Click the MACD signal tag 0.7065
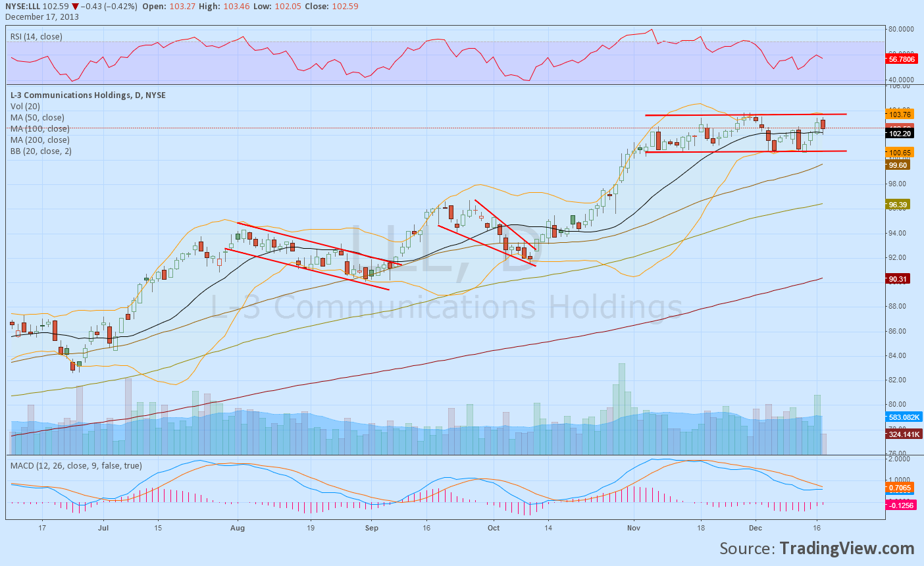This screenshot has height=566, width=924. click(x=900, y=488)
